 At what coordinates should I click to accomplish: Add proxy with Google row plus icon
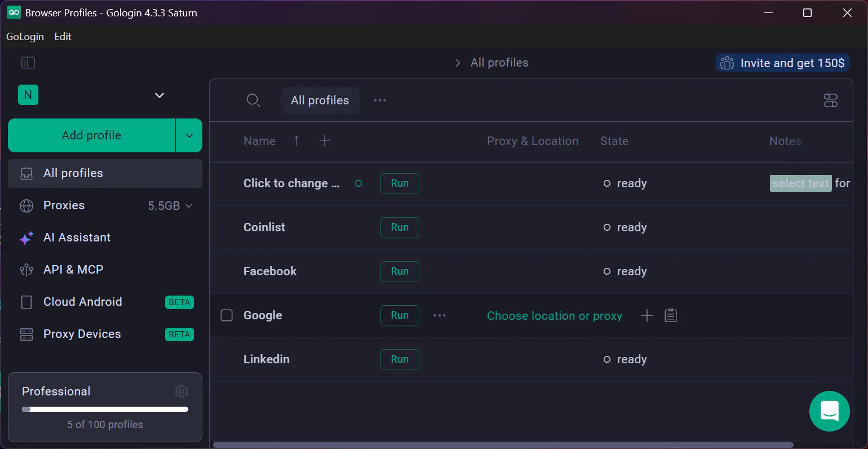pos(647,315)
